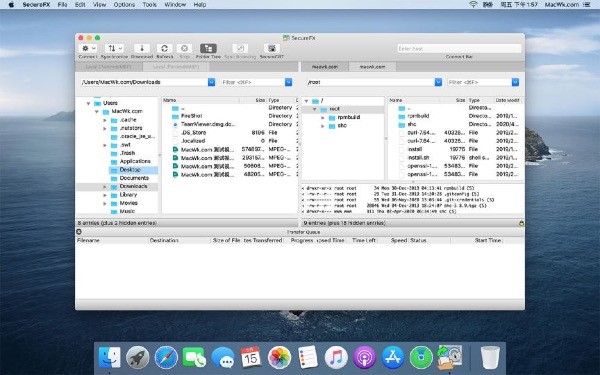Select the FireShot directory in local list
Screen dimensions: 600x375
point(191,116)
